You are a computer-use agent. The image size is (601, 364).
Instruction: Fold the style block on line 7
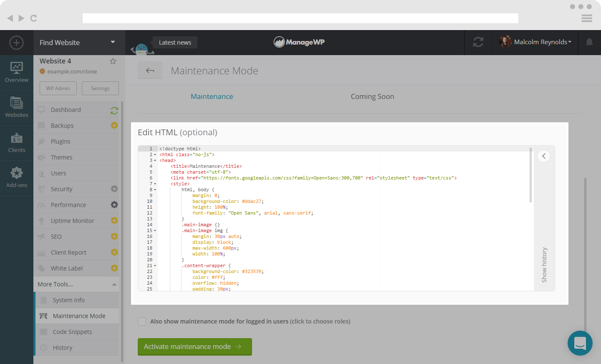click(x=155, y=184)
